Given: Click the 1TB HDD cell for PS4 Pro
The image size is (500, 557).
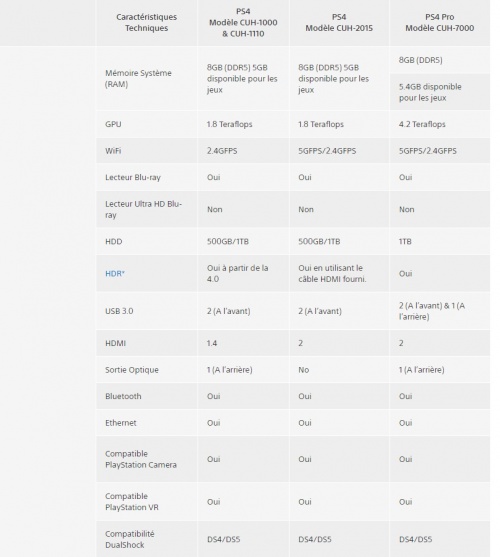Looking at the screenshot, I should 405,242.
